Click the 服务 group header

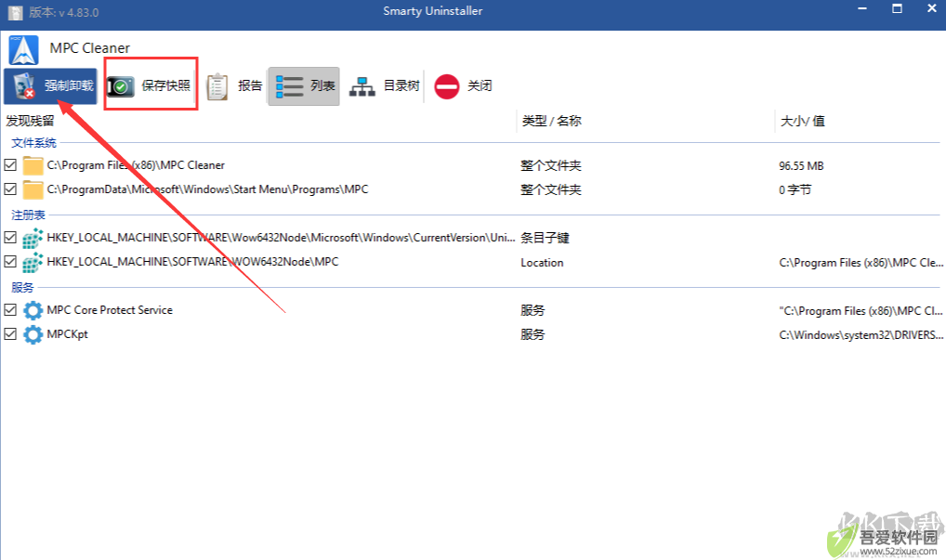(x=22, y=288)
